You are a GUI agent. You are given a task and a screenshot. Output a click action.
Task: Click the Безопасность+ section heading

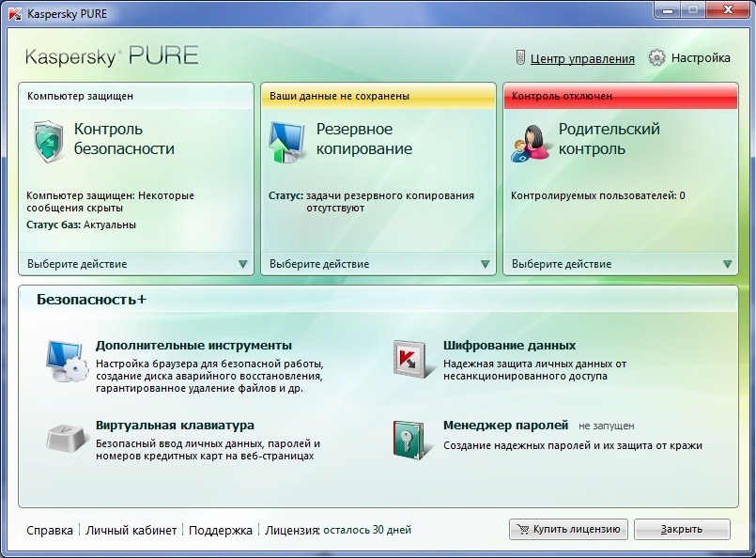pyautogui.click(x=92, y=300)
